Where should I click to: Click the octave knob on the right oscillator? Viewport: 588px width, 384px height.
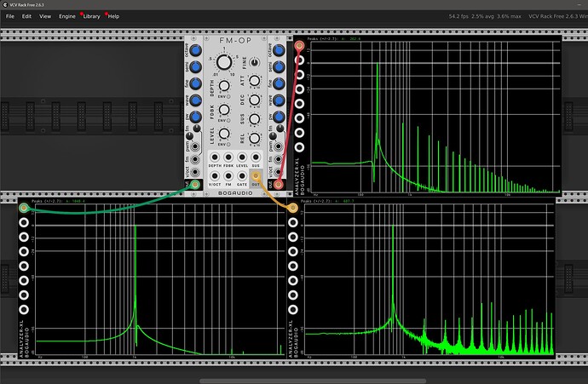click(x=279, y=50)
